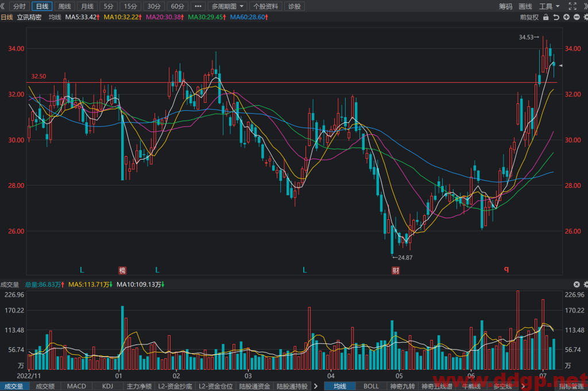The image size is (588, 391).
Task: Click the L marker below November candles
Action: point(82,270)
